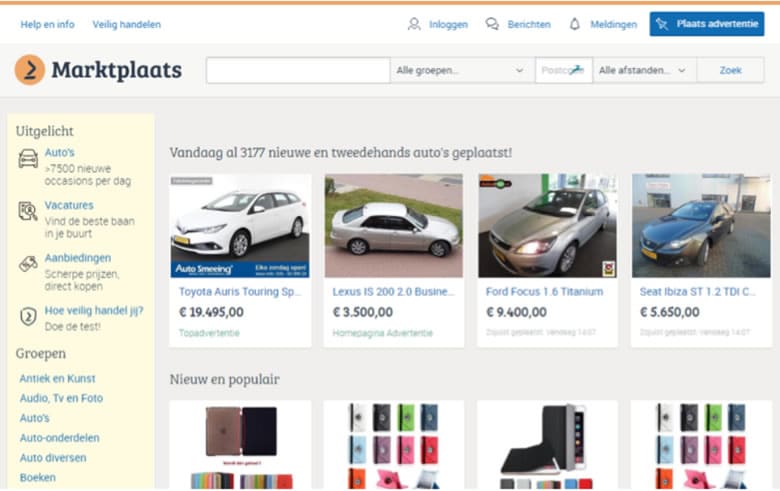The height and width of the screenshot is (491, 780).
Task: Open the Alle groepen dropdown
Action: [x=462, y=70]
